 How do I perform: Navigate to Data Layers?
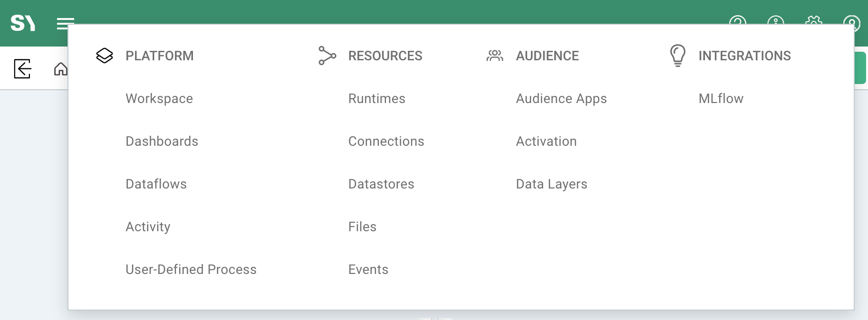tap(551, 184)
